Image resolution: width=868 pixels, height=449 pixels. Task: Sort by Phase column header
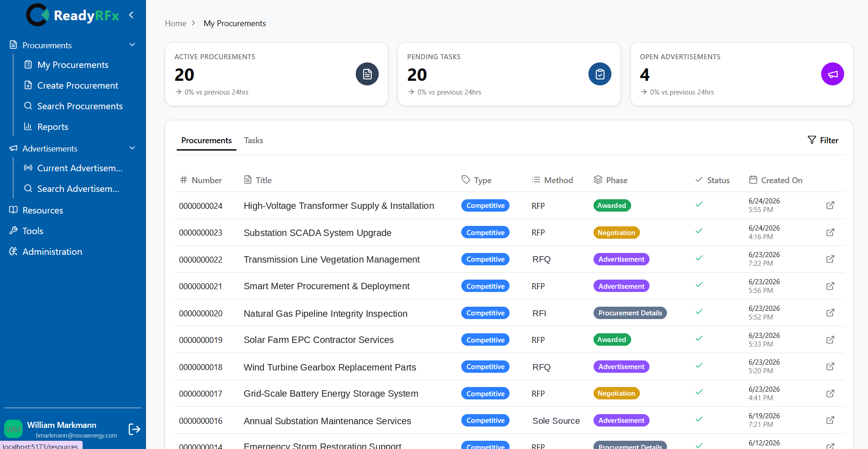610,180
